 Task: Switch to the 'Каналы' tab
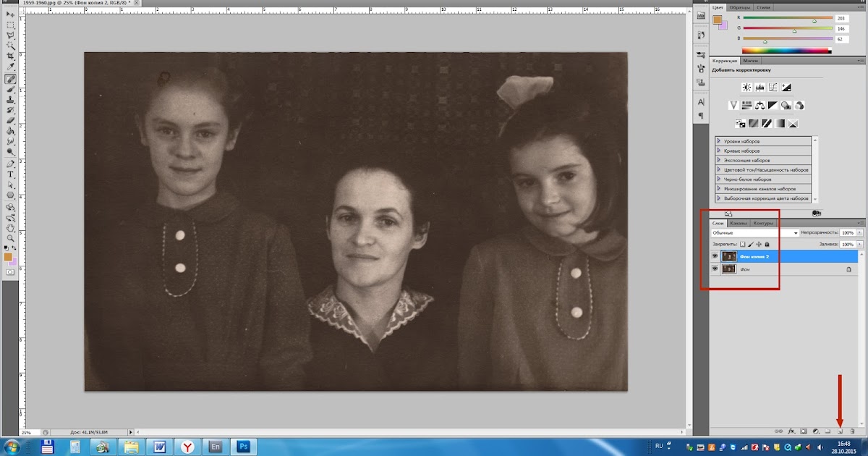tap(738, 223)
